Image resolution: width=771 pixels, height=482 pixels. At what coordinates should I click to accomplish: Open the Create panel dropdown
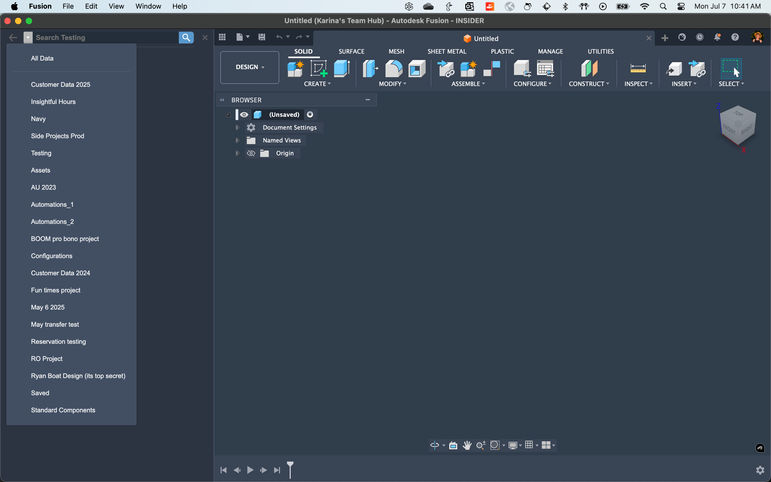pyautogui.click(x=317, y=84)
